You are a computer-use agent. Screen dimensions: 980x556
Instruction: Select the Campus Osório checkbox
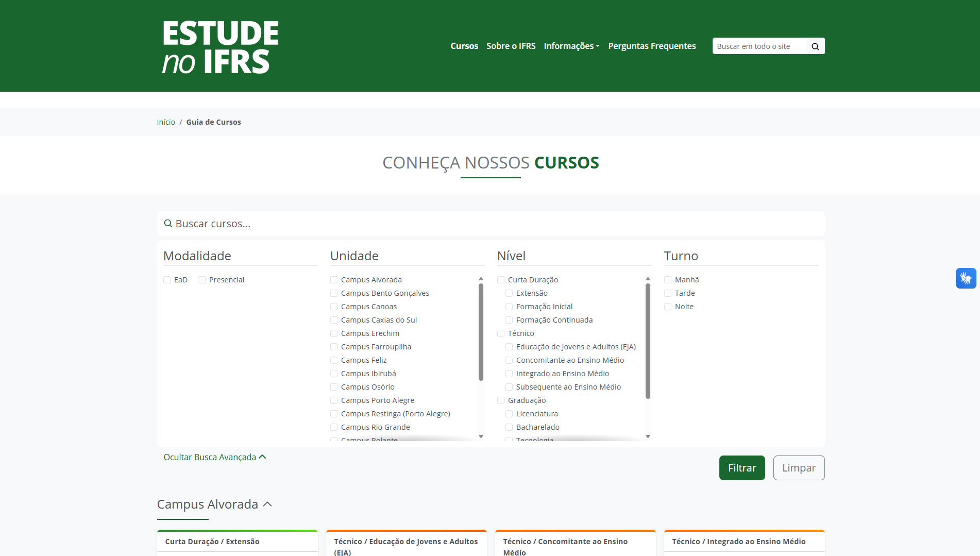(334, 387)
